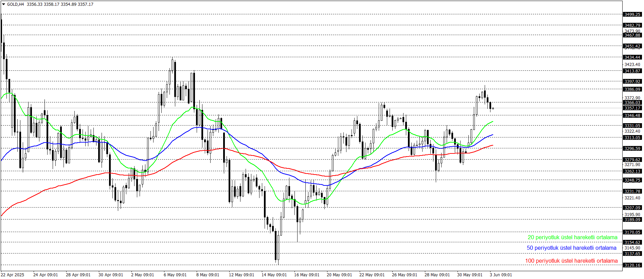Screen dimensions: 644x279
Task: Click the 3366.03 price level label
Action: point(632,102)
